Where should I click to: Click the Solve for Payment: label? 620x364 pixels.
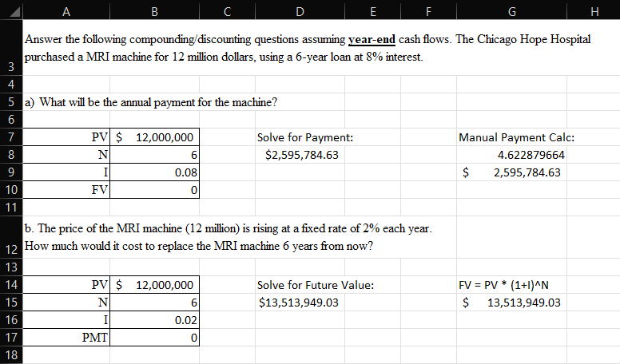(x=305, y=137)
